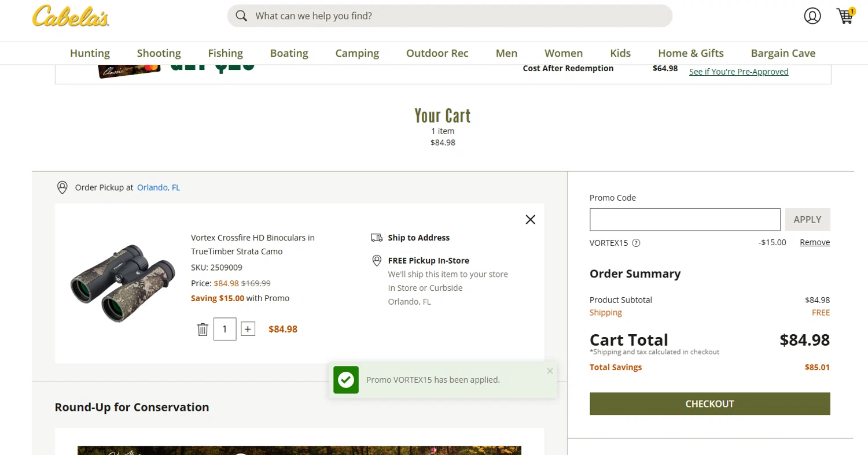Open the Camping menu

tap(357, 53)
